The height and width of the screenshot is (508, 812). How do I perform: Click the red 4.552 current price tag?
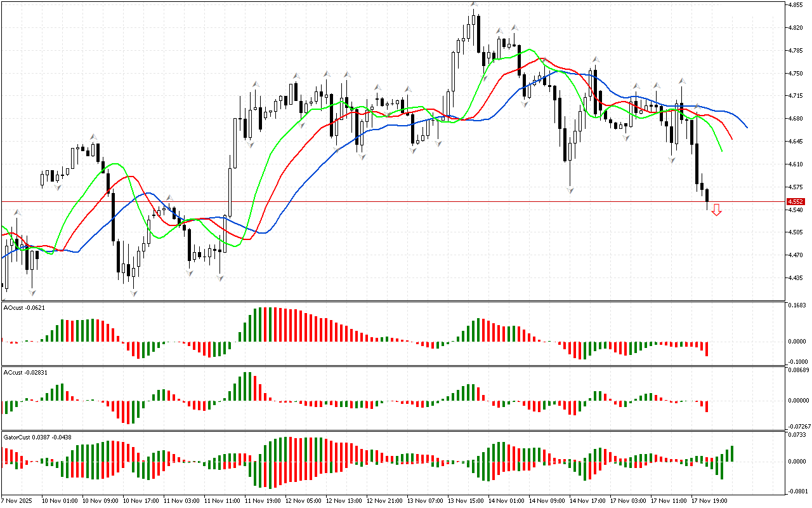coord(796,201)
